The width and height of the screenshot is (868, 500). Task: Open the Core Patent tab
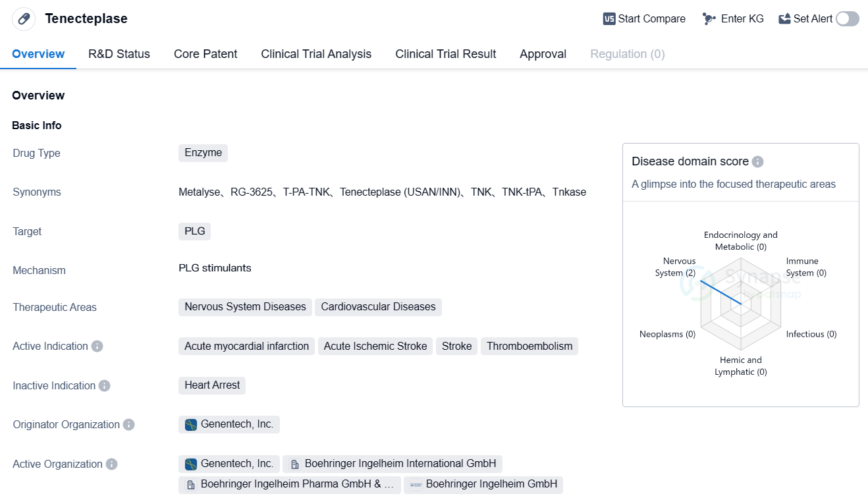tap(205, 54)
